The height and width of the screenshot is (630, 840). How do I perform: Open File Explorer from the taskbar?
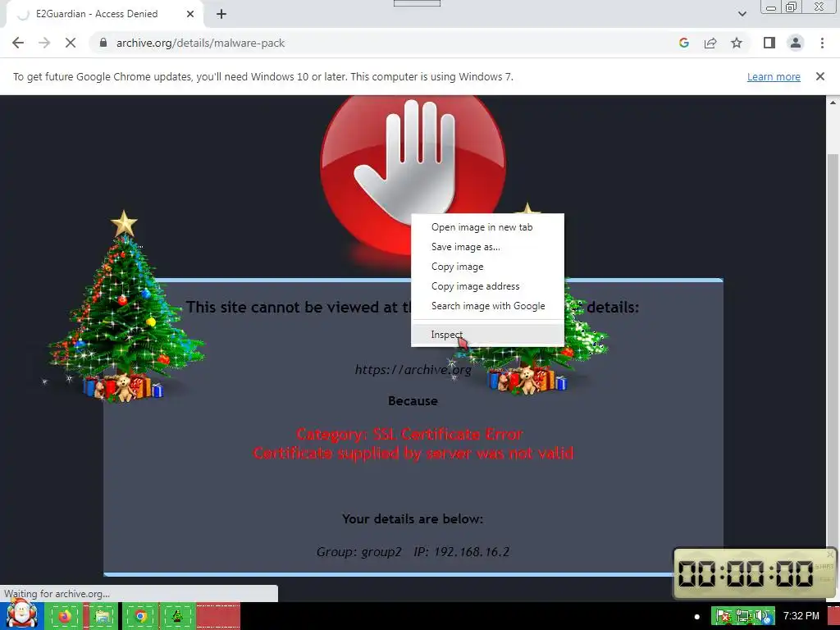click(102, 616)
